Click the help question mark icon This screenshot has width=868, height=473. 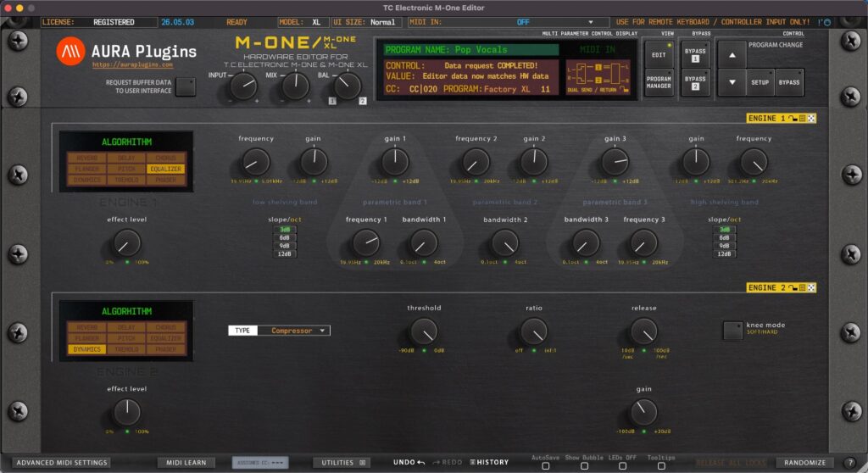click(850, 463)
